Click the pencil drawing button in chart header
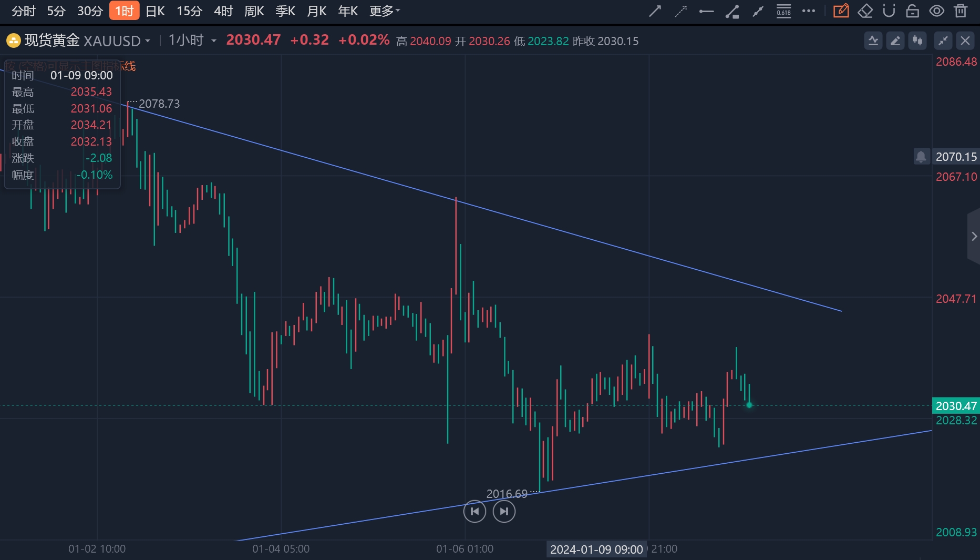The width and height of the screenshot is (980, 560). coord(895,40)
